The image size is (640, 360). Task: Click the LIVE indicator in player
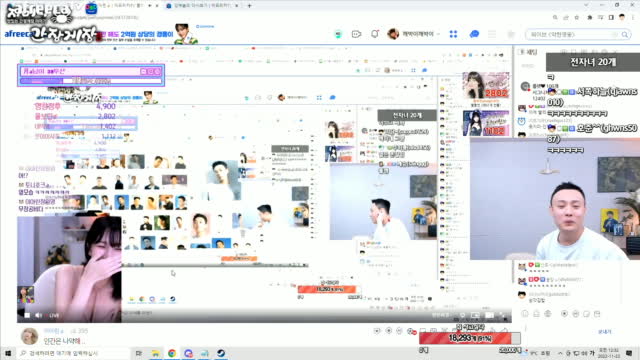pos(54,315)
